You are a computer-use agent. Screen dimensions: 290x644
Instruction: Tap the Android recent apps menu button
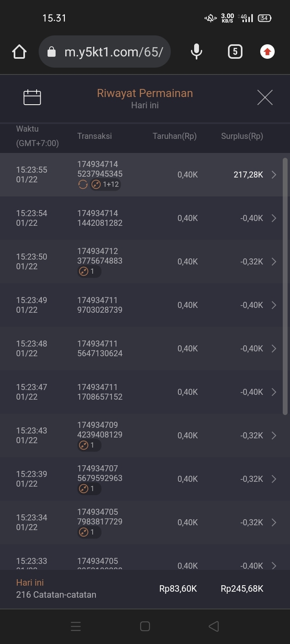[x=76, y=626]
